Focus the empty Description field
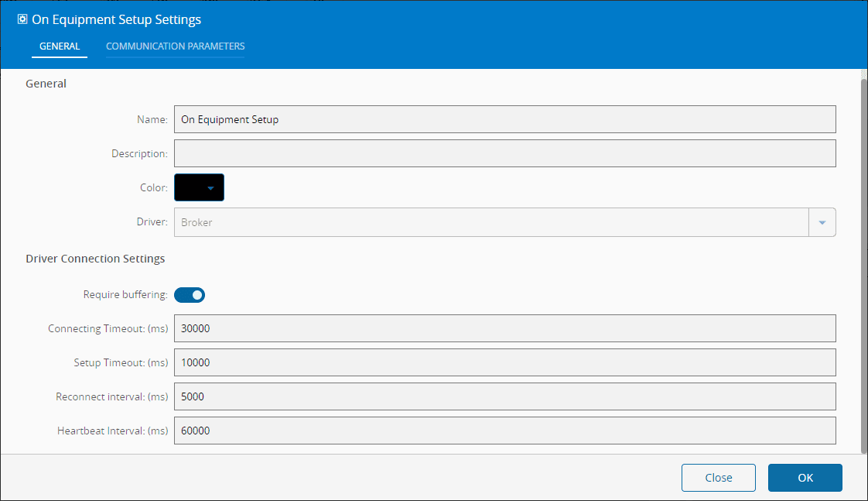 point(504,153)
